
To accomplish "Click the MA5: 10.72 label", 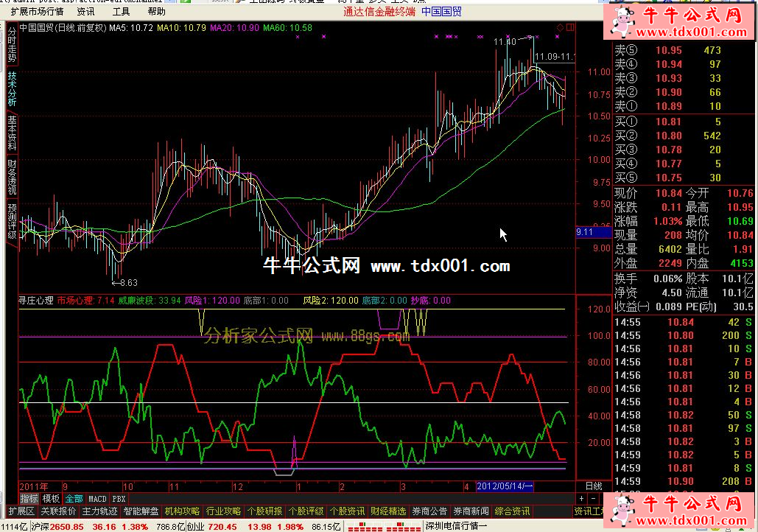I will 131,28.
